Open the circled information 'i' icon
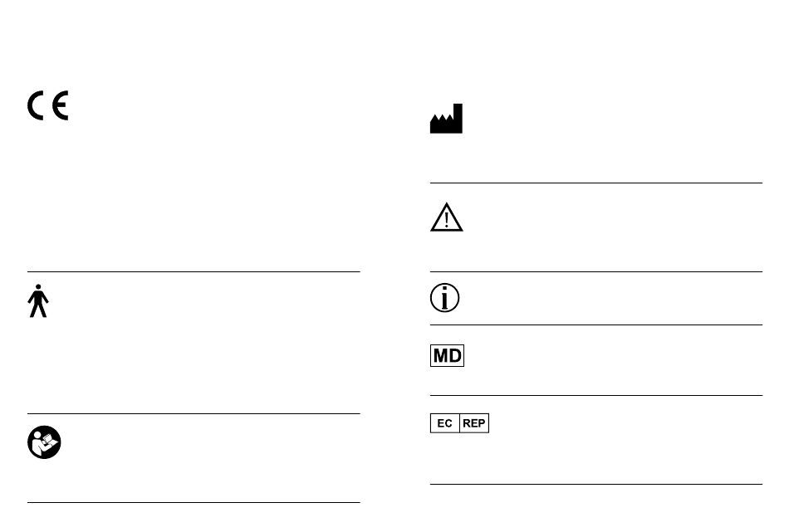Screen dimensions: 789x532 pyautogui.click(x=445, y=298)
